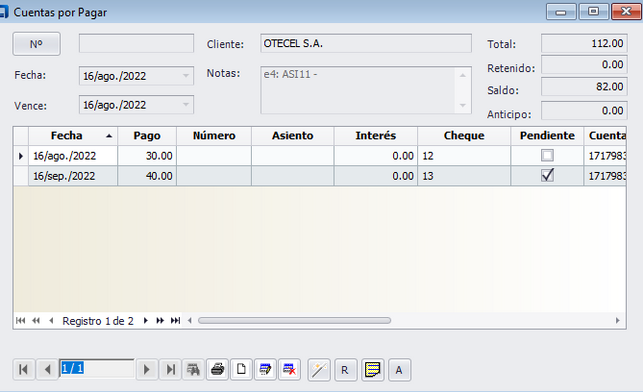Viewport: 643px width, 392px height.
Task: Select the row header of the 16/sep. row
Action: (21, 176)
